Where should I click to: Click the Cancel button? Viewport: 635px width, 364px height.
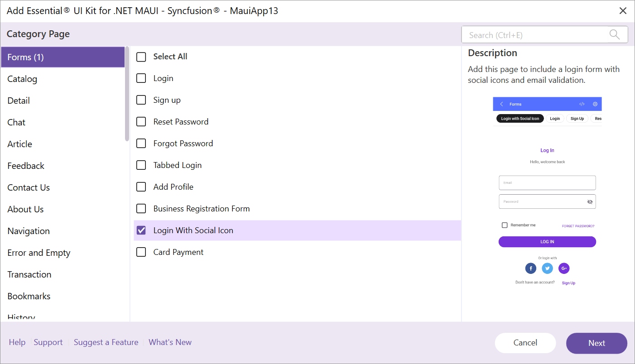525,343
